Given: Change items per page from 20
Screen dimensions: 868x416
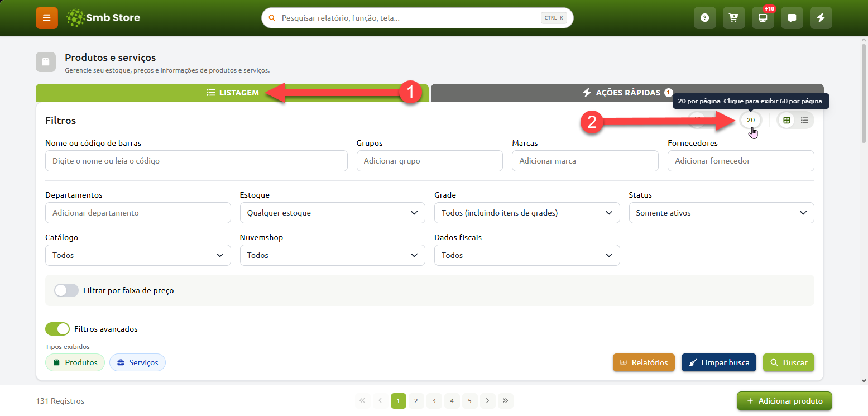Looking at the screenshot, I should [x=751, y=120].
